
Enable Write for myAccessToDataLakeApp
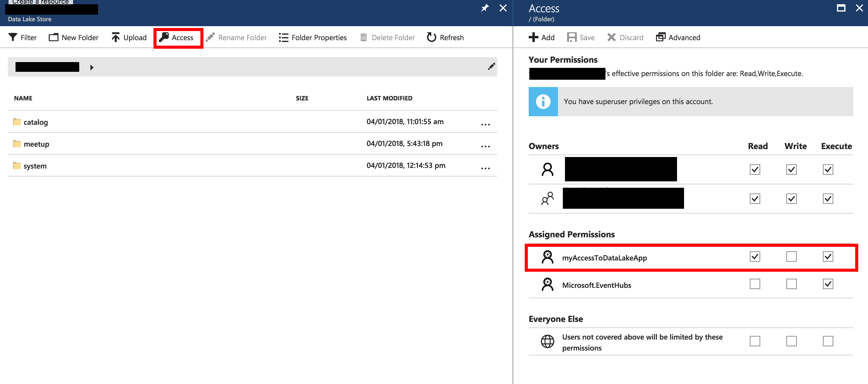point(792,257)
